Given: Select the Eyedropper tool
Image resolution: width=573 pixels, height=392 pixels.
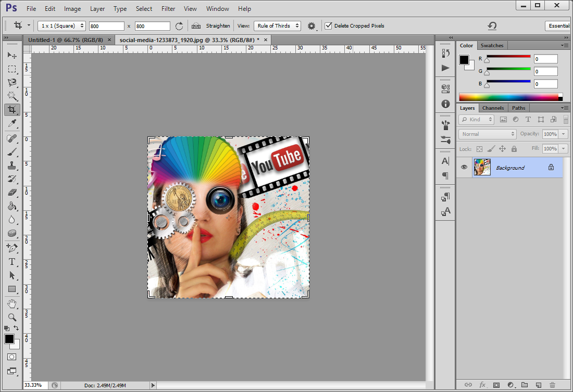Looking at the screenshot, I should [x=12, y=123].
